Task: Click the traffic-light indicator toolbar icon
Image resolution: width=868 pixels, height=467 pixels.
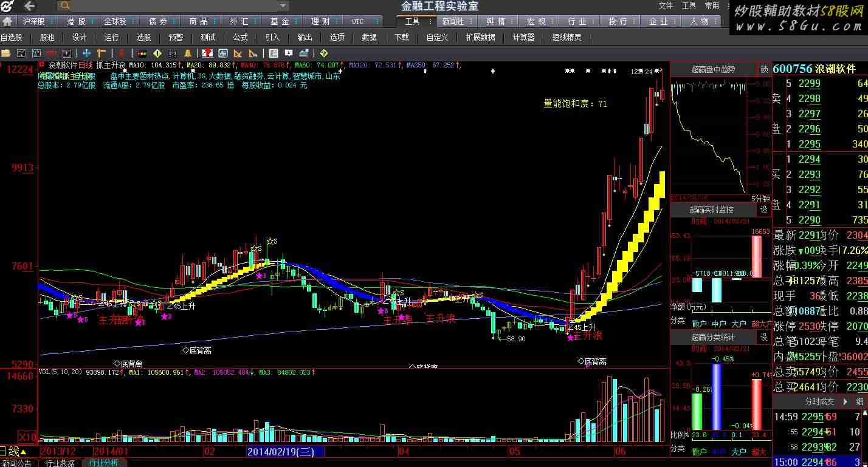Action: tap(142, 53)
